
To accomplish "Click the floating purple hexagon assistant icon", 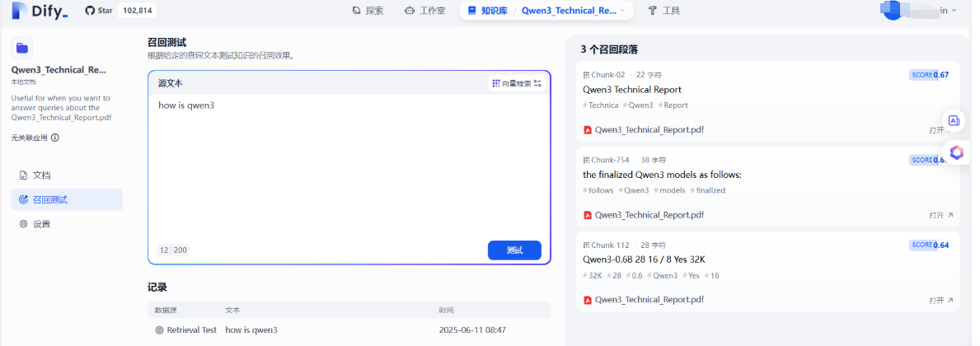I will point(956,152).
